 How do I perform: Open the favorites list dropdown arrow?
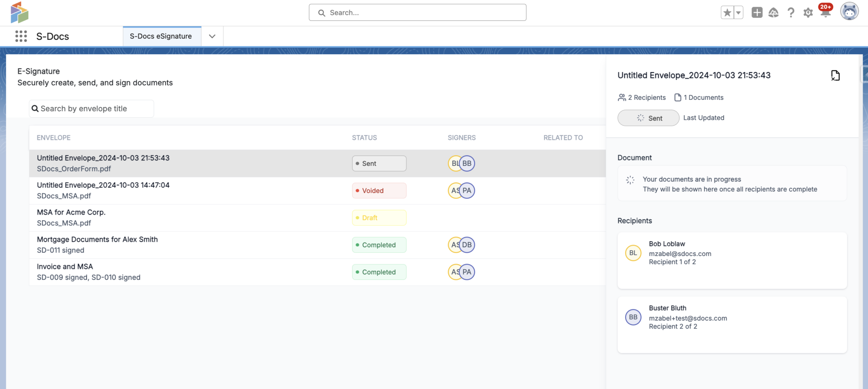click(x=737, y=12)
